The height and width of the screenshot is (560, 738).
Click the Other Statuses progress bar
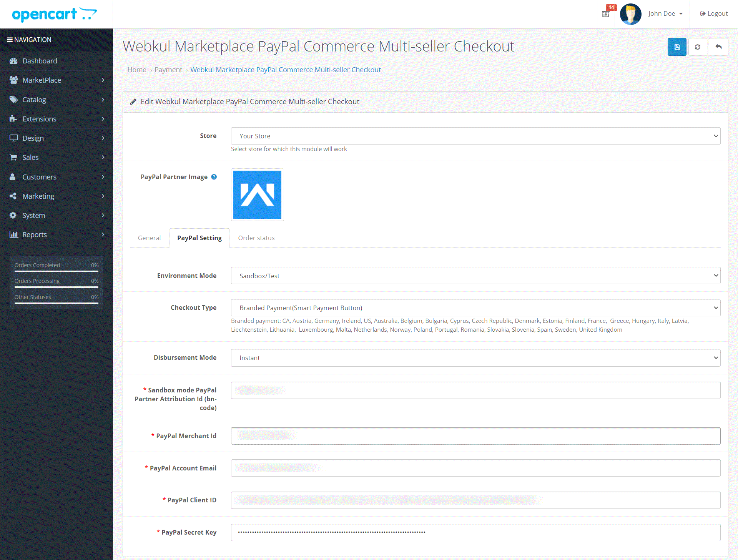[x=57, y=303]
